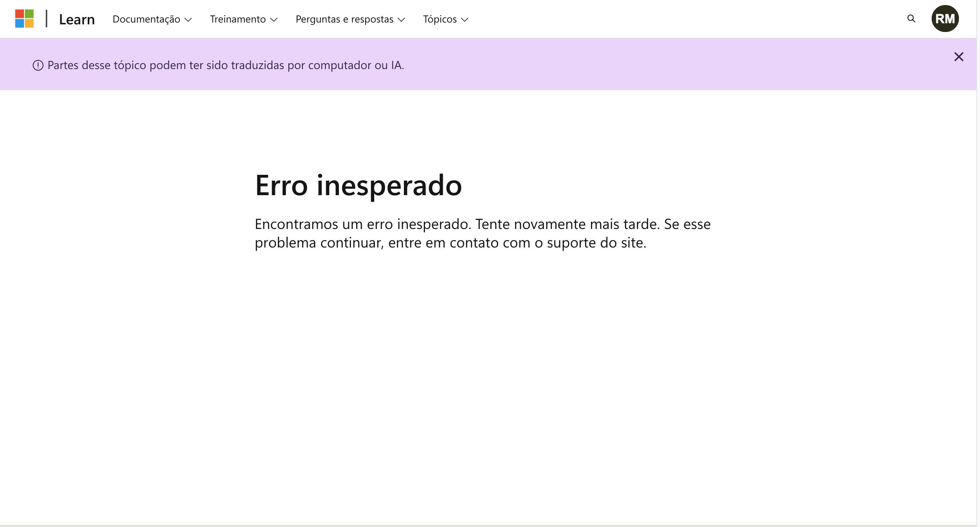
Task: Click the divider between logo and Learn
Action: pos(46,19)
